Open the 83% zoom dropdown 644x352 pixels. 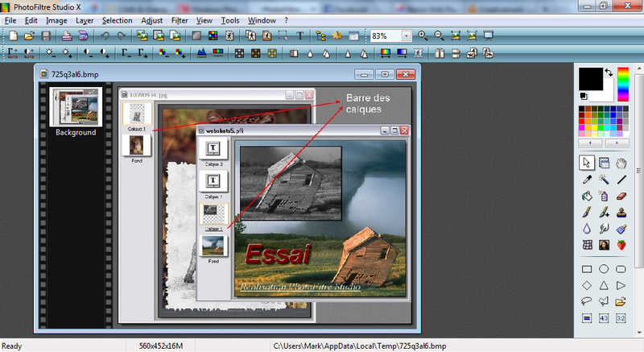pos(407,36)
